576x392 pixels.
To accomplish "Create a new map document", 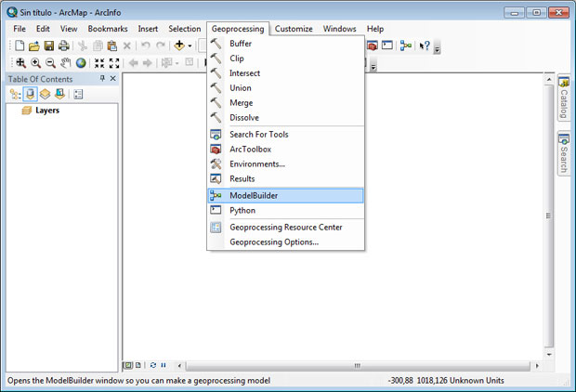I will (20, 46).
